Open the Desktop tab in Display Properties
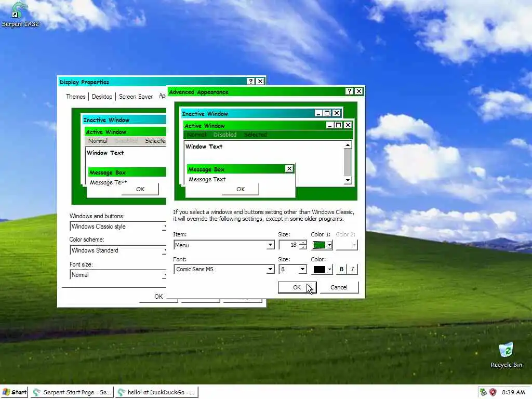The image size is (532, 399). pyautogui.click(x=102, y=97)
